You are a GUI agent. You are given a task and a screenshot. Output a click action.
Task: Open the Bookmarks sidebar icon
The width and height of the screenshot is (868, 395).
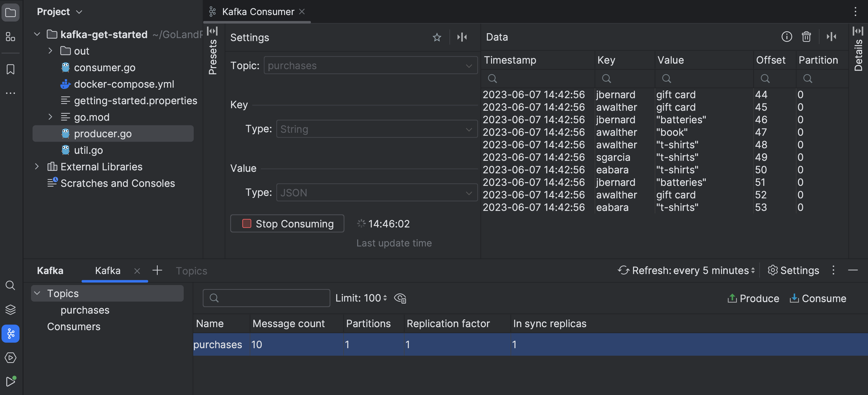click(x=11, y=69)
